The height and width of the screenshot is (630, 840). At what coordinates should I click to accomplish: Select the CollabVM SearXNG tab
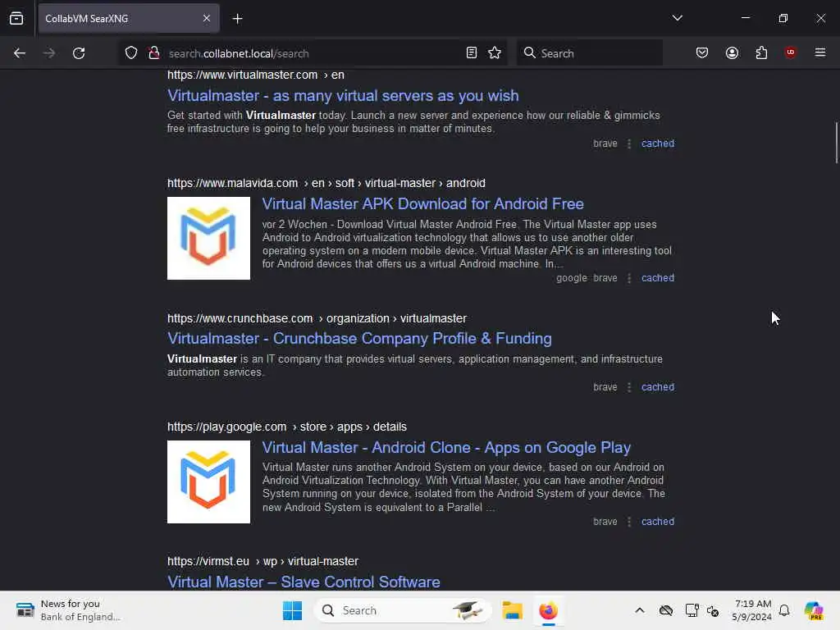(x=129, y=18)
